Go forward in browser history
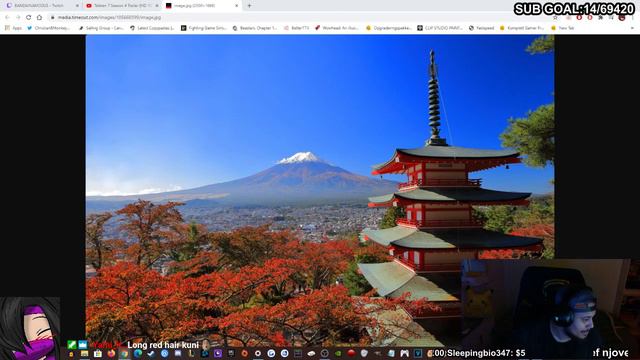 tap(18, 18)
